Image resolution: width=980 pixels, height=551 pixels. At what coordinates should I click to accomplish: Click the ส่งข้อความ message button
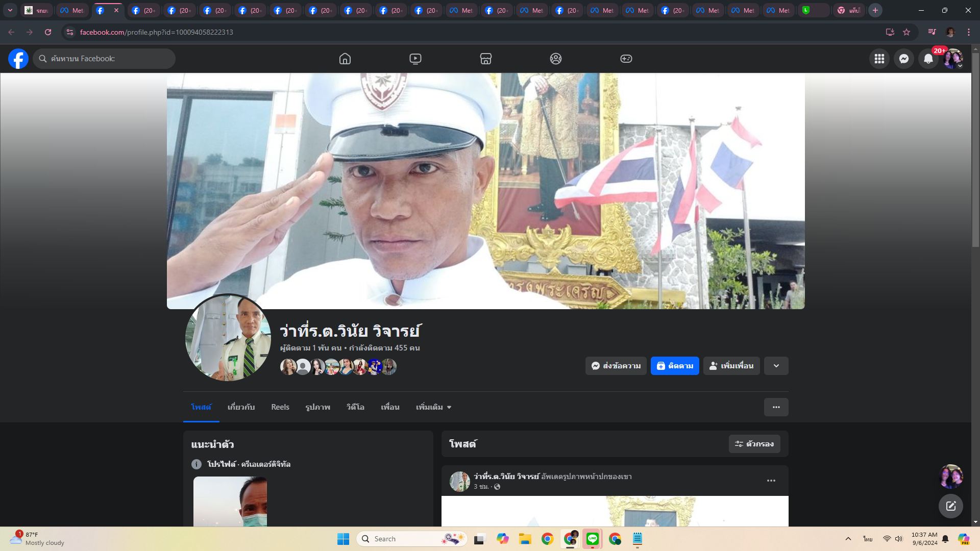(x=616, y=366)
